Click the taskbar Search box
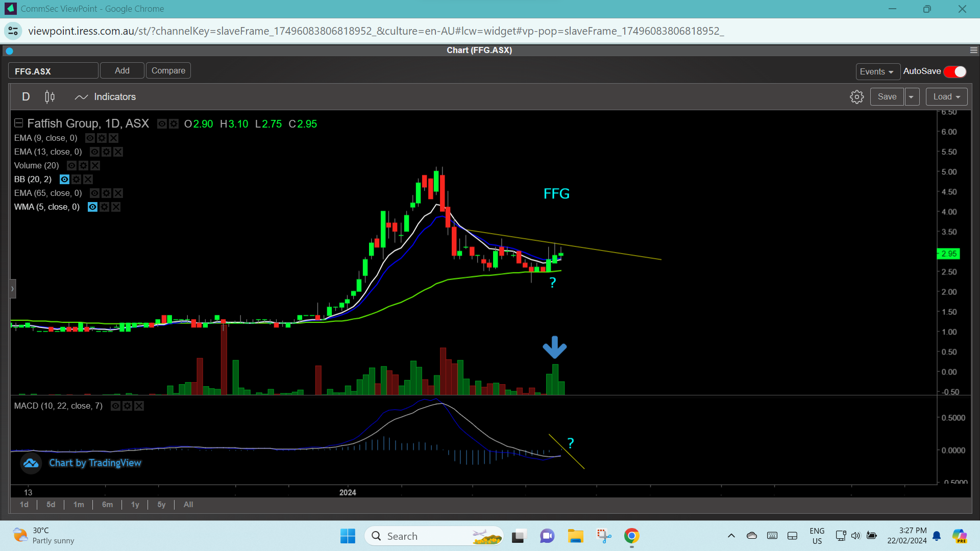The height and width of the screenshot is (551, 980). pyautogui.click(x=434, y=536)
